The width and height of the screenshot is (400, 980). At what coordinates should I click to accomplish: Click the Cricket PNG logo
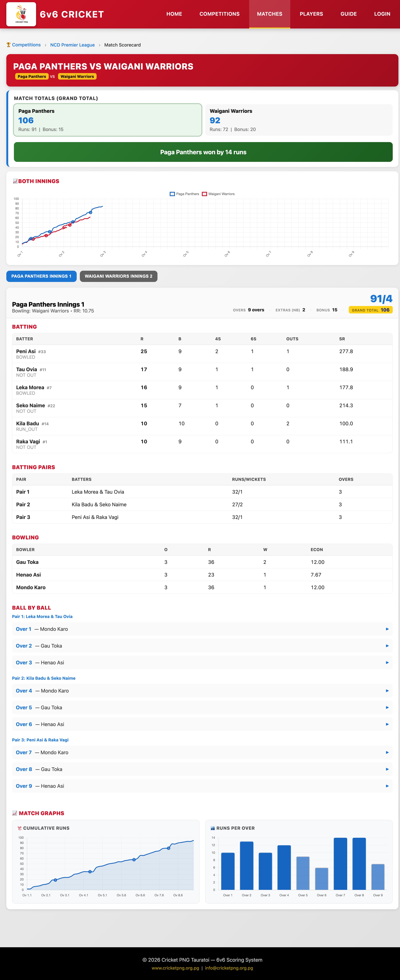[21, 14]
